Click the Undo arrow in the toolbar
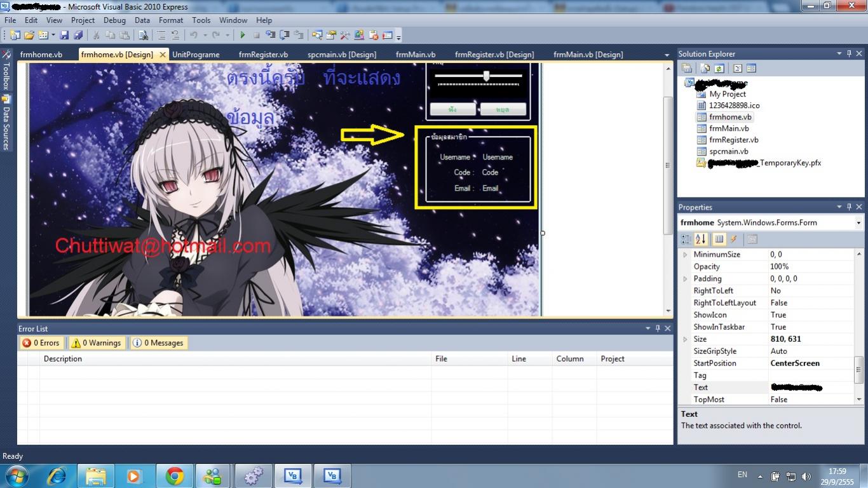This screenshot has height=488, width=868. pyautogui.click(x=194, y=35)
